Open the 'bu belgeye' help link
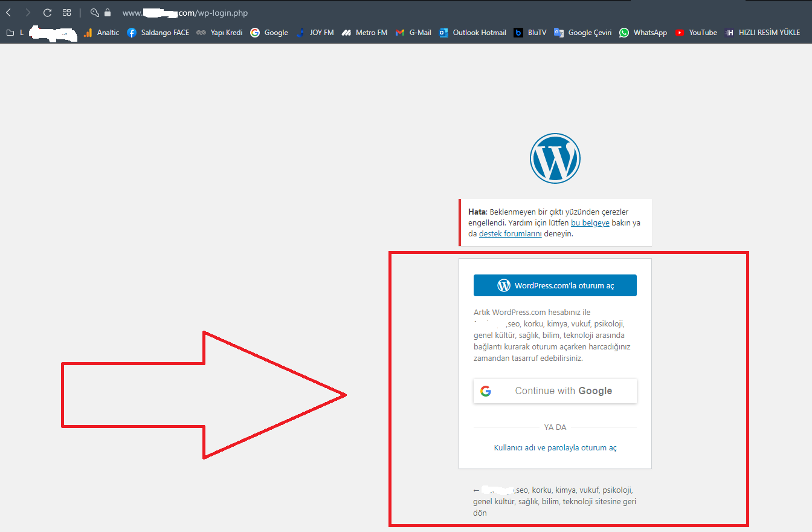 pos(590,223)
